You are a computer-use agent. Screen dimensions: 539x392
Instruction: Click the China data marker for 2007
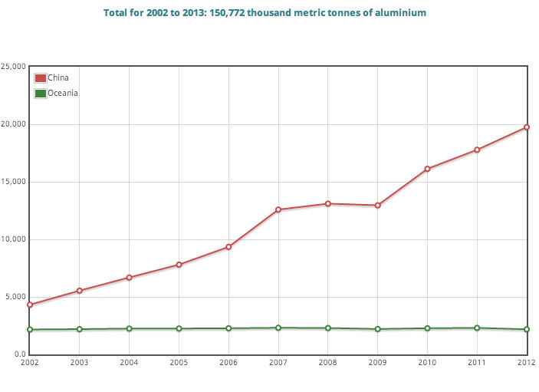tap(278, 209)
